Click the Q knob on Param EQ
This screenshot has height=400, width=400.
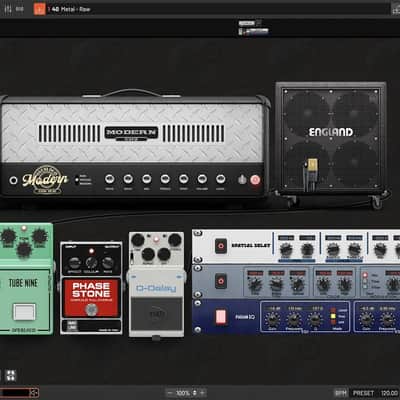coord(315,320)
